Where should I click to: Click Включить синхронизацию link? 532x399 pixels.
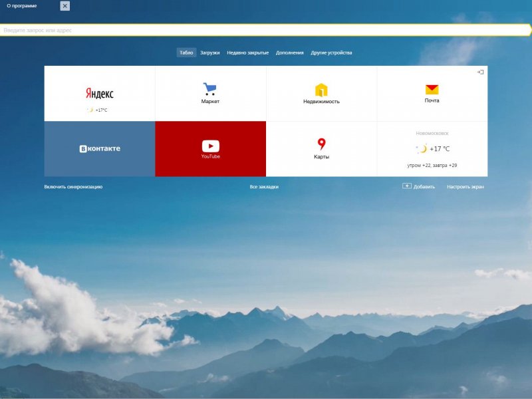73,187
